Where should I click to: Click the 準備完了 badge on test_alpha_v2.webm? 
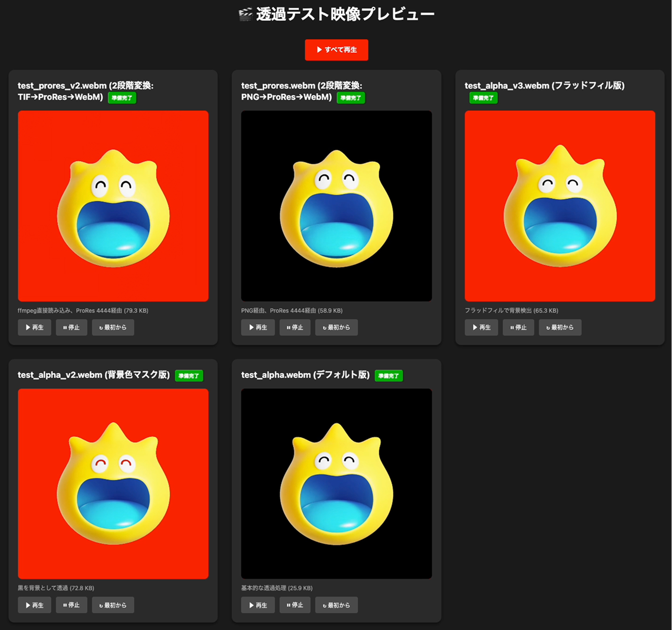[189, 375]
